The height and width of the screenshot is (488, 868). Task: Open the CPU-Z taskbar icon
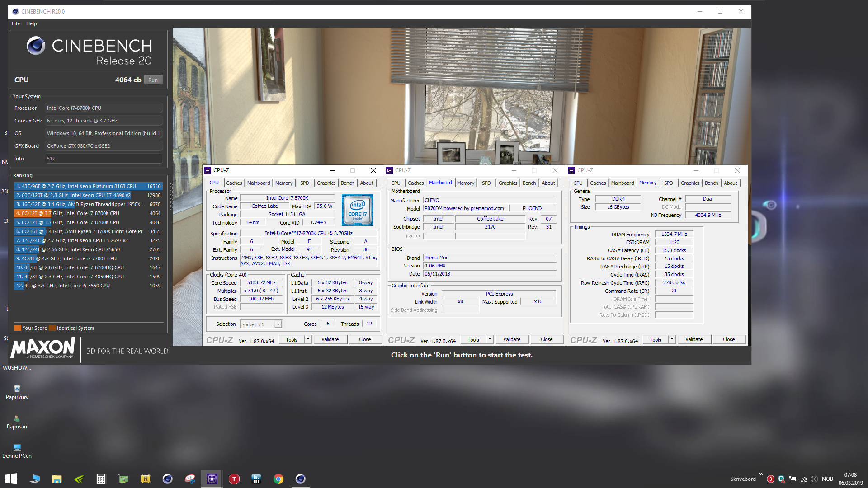[x=212, y=479]
